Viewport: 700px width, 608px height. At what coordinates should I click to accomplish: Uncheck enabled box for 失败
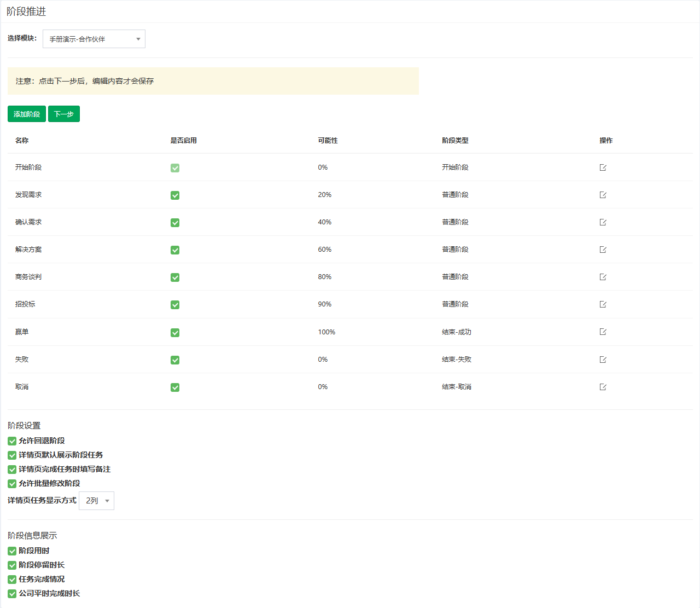(x=175, y=360)
